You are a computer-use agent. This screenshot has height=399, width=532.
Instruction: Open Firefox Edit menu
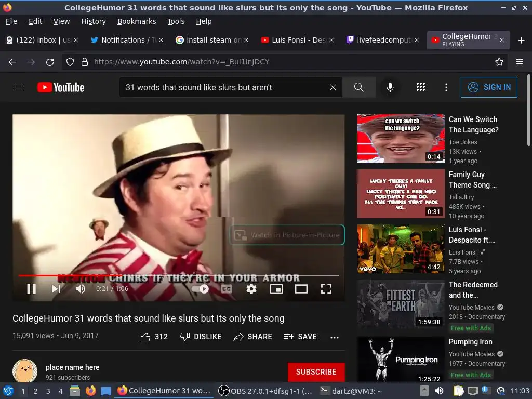pyautogui.click(x=35, y=21)
